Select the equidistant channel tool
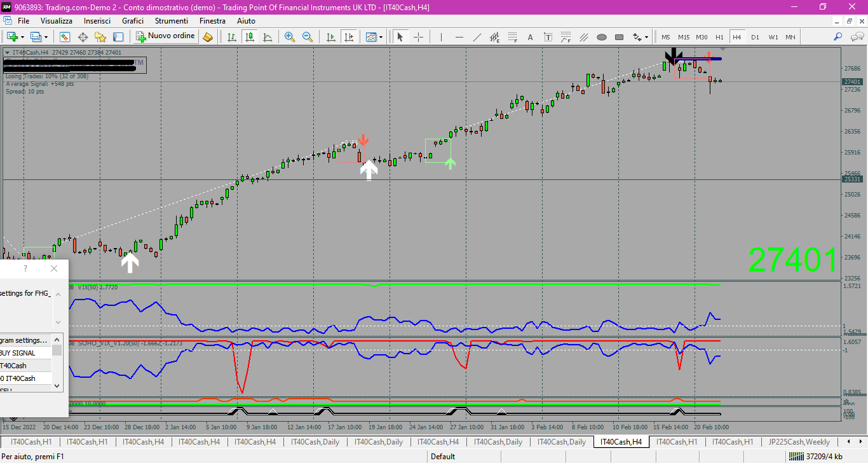Screen dimensions: 868x463 494,37
